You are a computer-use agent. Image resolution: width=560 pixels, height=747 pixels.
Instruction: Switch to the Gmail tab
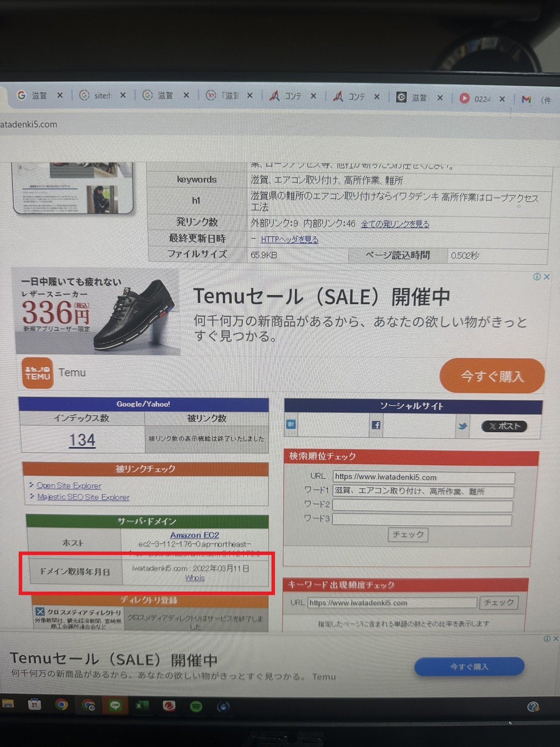coord(536,100)
